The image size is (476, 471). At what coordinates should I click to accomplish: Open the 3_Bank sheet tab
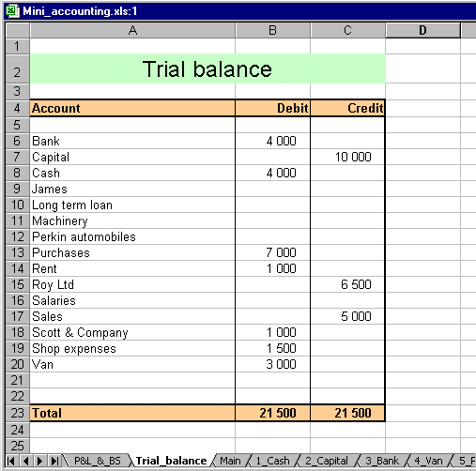pyautogui.click(x=382, y=461)
